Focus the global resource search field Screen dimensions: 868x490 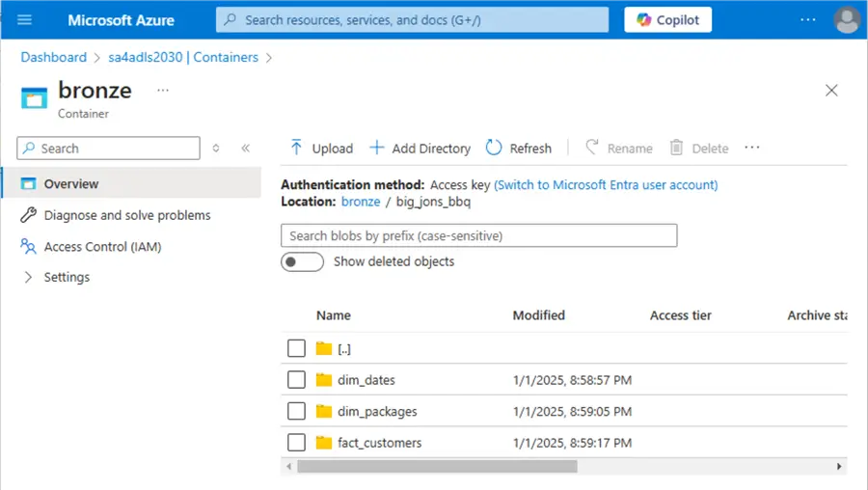click(x=412, y=20)
